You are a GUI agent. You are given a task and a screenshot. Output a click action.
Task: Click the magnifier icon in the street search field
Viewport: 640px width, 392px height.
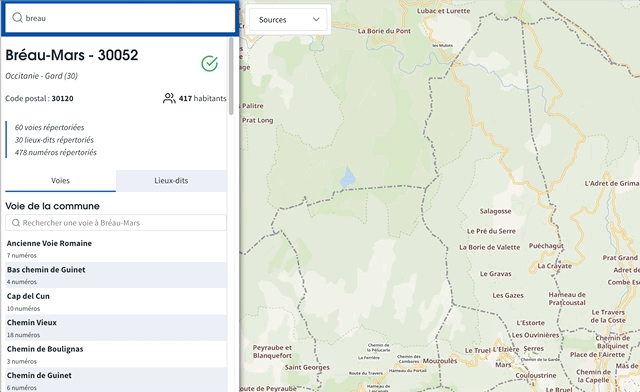pyautogui.click(x=16, y=223)
